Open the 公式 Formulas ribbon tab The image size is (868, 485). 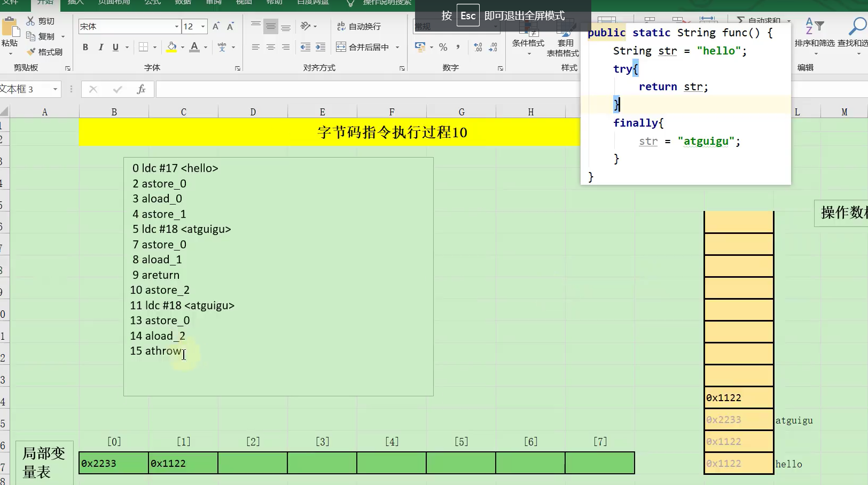[x=153, y=3]
